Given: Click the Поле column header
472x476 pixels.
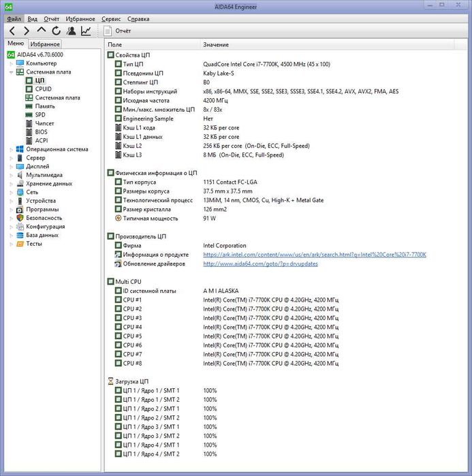Looking at the screenshot, I should click(x=153, y=45).
